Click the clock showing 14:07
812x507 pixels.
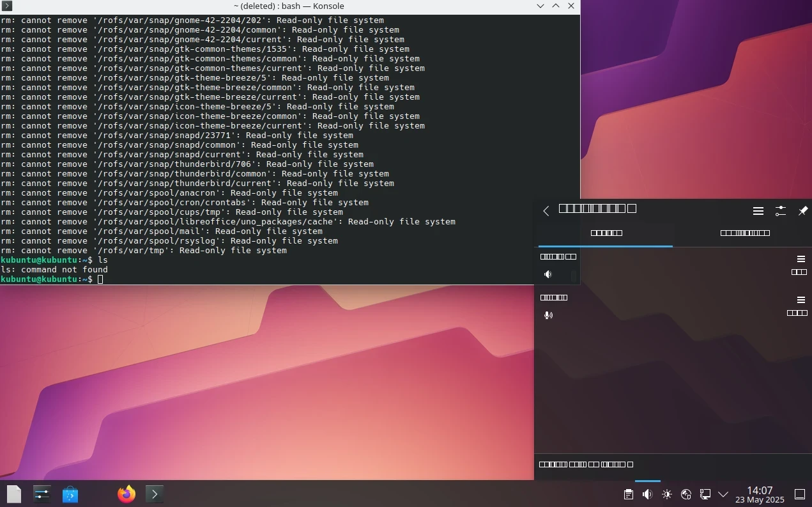tap(759, 494)
